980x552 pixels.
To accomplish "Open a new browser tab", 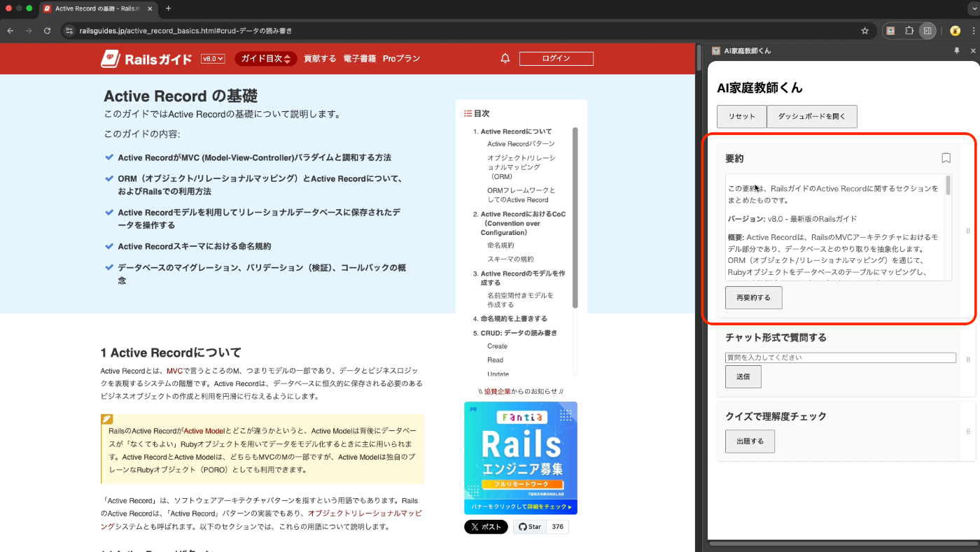I will click(168, 8).
